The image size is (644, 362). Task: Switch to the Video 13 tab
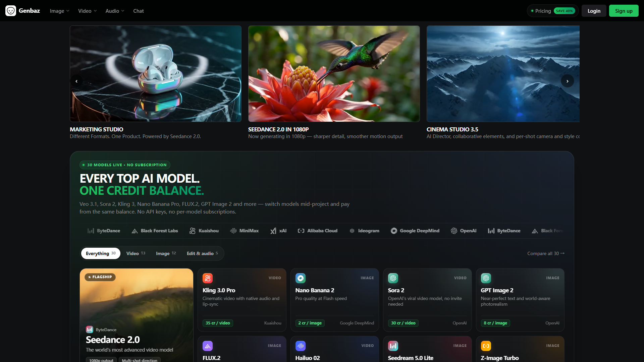coord(136,253)
